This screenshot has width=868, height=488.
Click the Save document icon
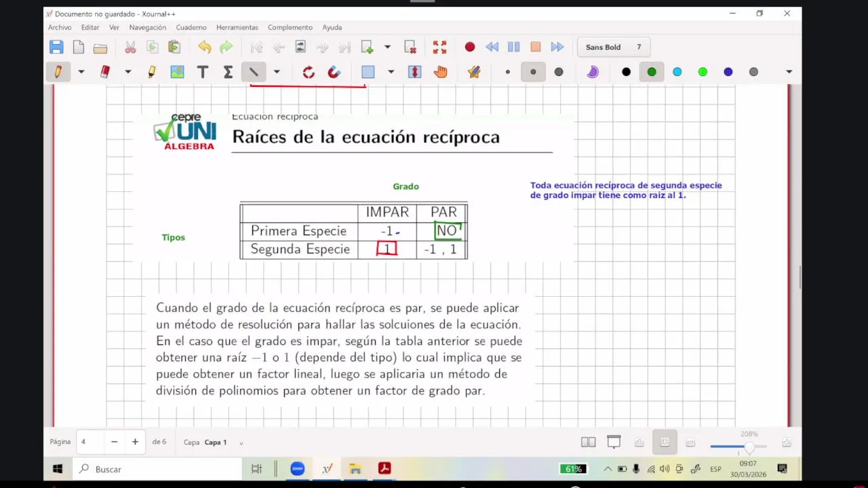(56, 47)
